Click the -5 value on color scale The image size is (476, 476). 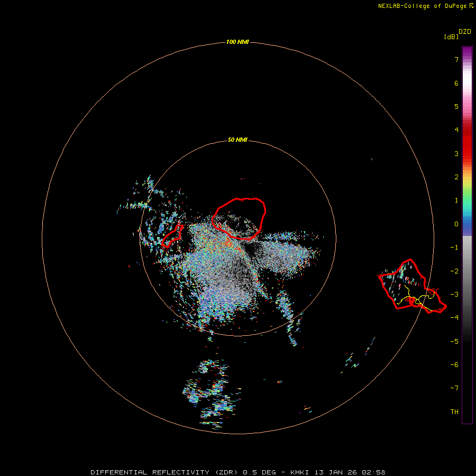454,342
